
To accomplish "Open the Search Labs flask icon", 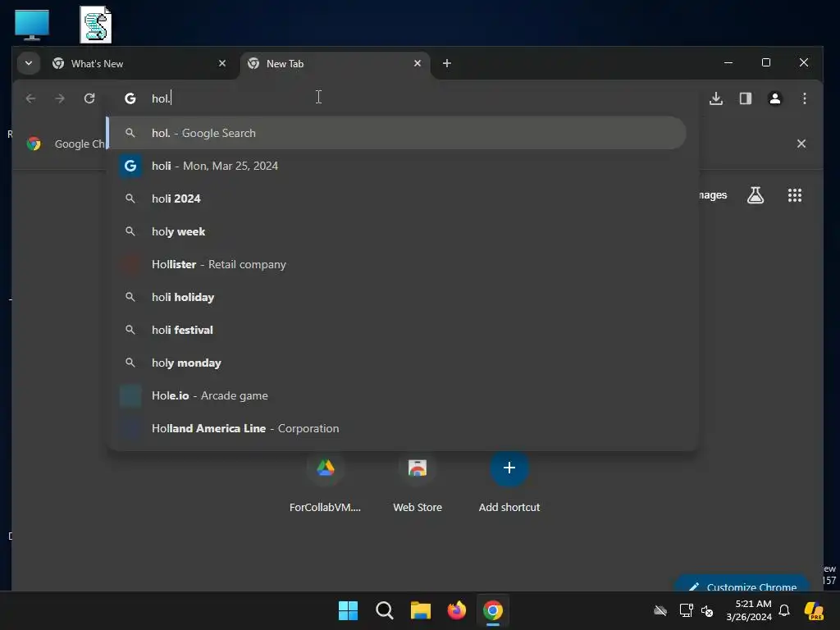I will pos(756,195).
